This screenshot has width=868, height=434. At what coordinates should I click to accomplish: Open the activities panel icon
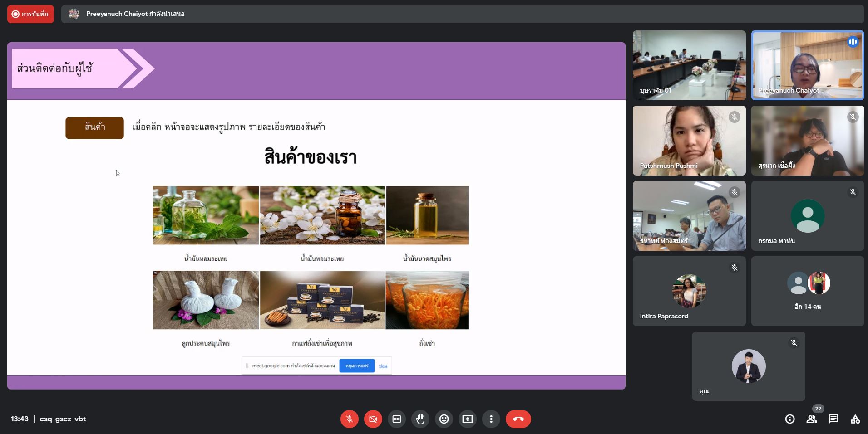click(855, 419)
